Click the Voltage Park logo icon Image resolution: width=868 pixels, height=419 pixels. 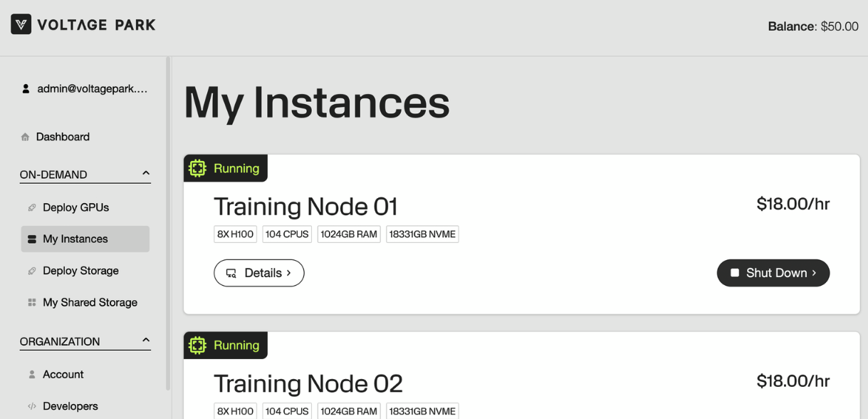click(x=21, y=24)
